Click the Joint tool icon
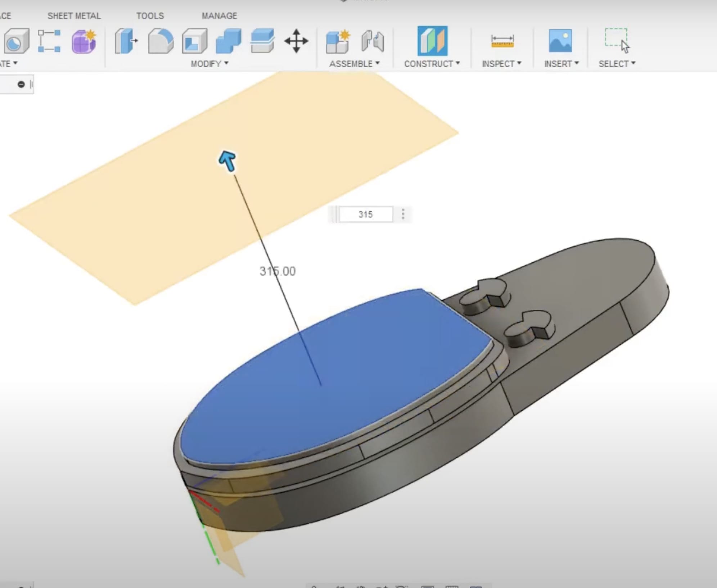The height and width of the screenshot is (588, 717). click(x=372, y=41)
